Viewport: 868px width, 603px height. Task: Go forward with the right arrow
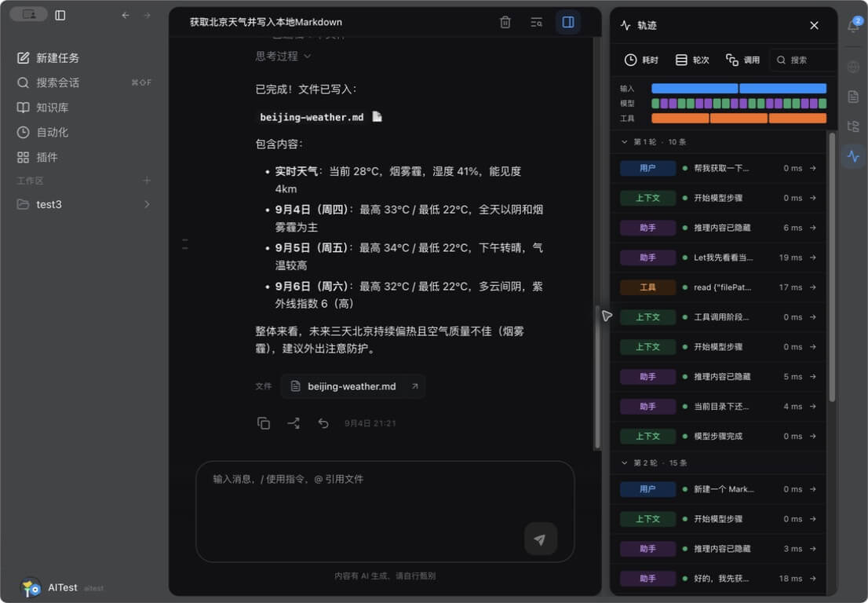click(x=147, y=16)
